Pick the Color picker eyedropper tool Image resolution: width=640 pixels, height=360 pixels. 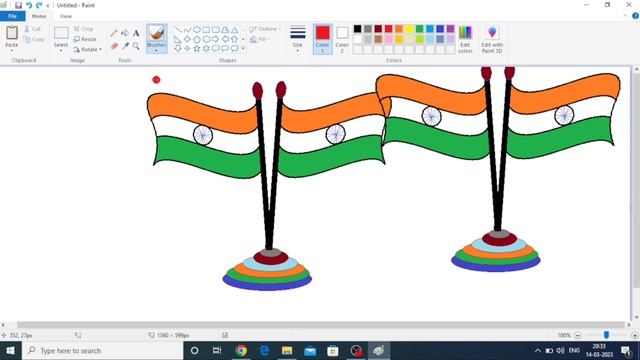125,46
